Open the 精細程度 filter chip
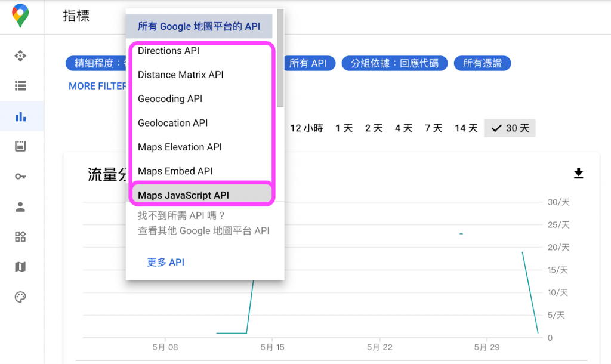 click(96, 63)
